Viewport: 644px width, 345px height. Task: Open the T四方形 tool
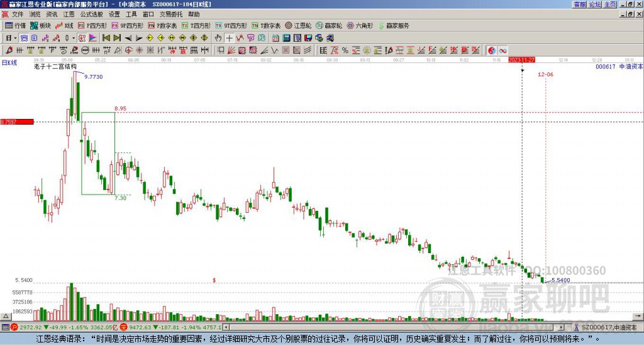[196, 25]
